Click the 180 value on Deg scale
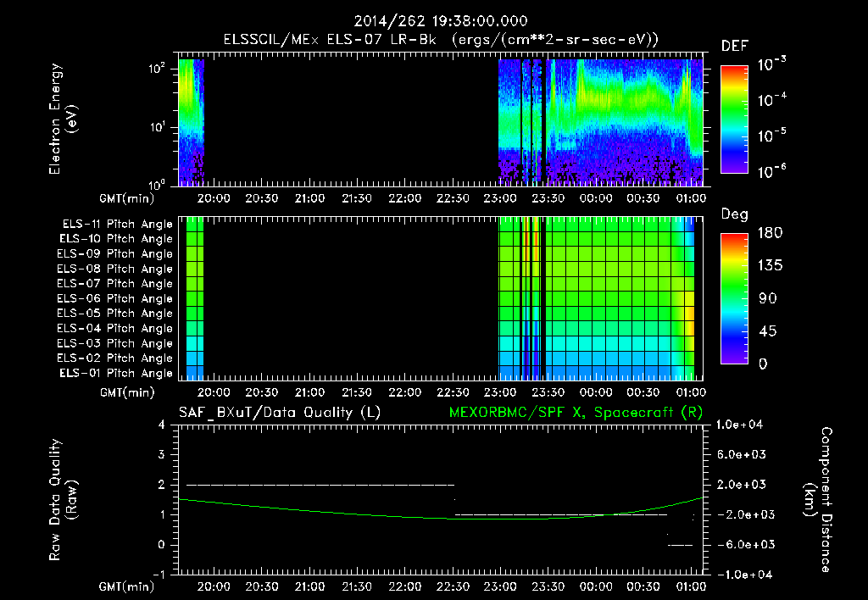Image resolution: width=868 pixels, height=600 pixels. click(770, 233)
